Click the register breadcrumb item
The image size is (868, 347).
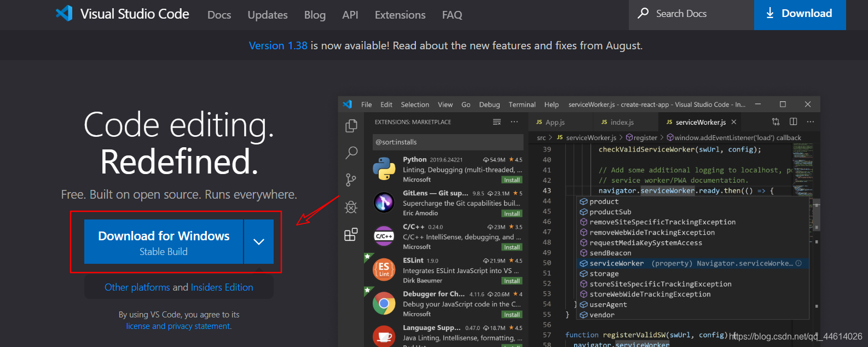[641, 137]
